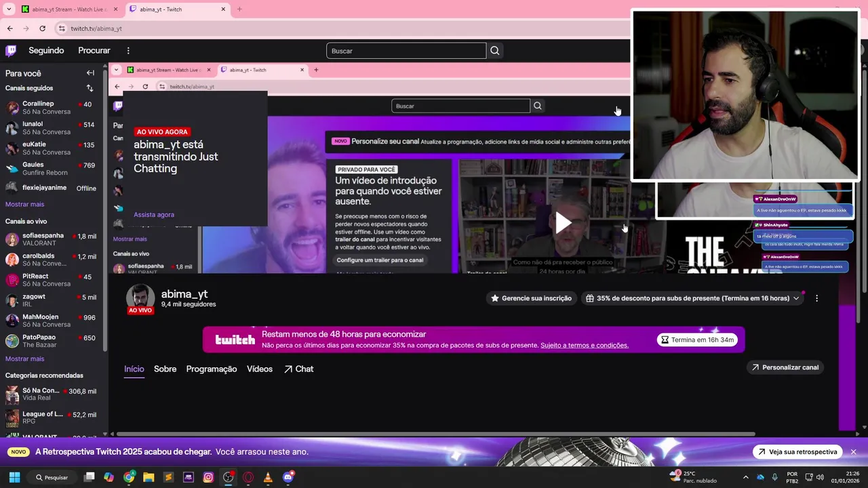Switch to Chrome in the taskbar
The image size is (868, 488).
[x=129, y=477]
